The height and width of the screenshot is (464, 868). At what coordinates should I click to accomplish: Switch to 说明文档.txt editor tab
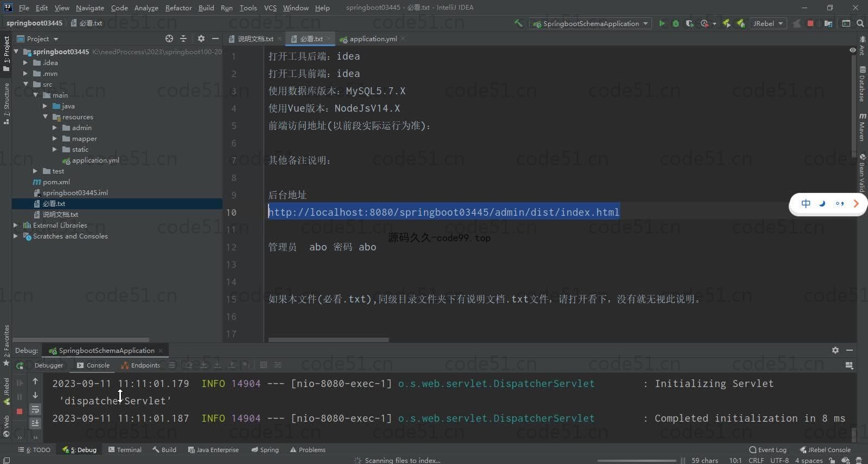tap(254, 38)
